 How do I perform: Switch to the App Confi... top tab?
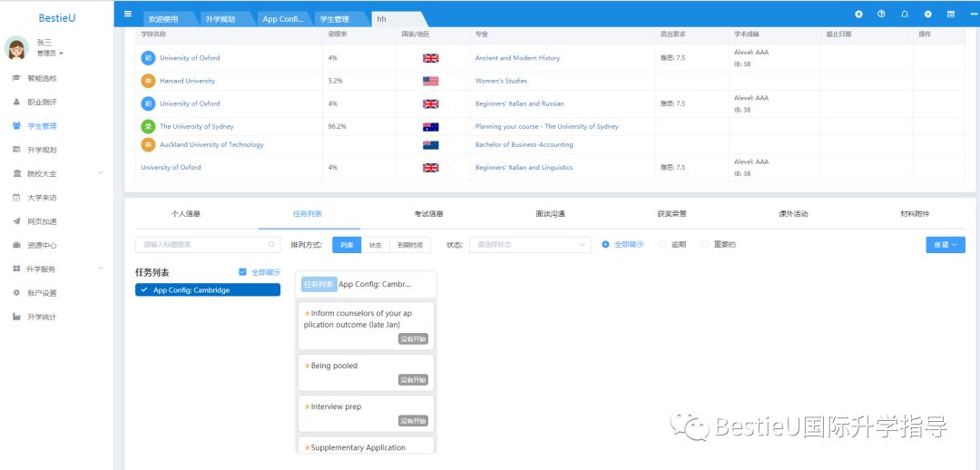(282, 19)
